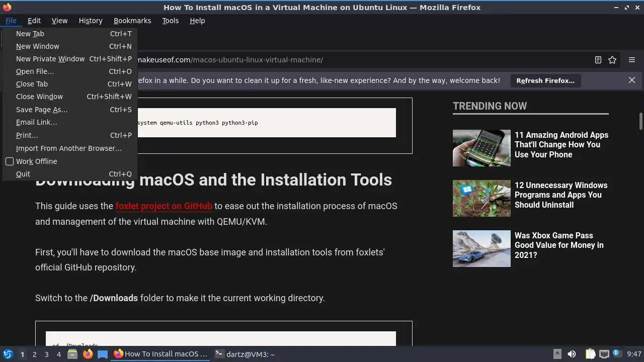Select New Tab from the File menu
This screenshot has width=644, height=362.
pos(70,34)
